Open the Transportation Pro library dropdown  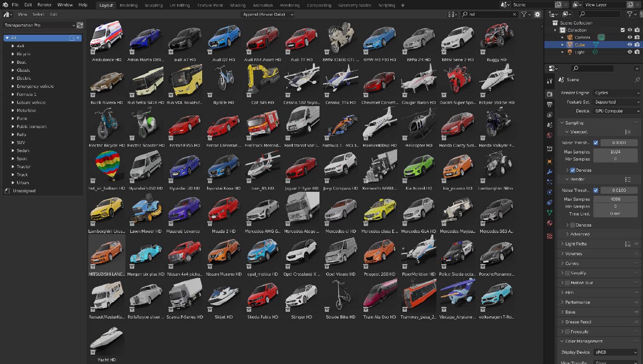tap(40, 25)
